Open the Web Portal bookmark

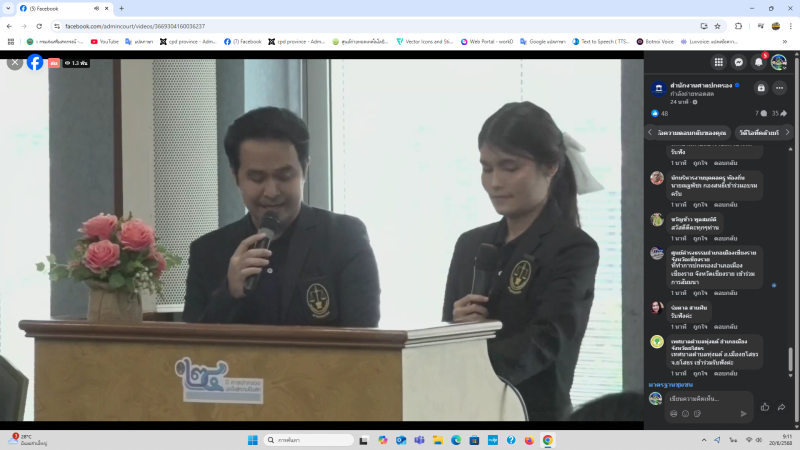click(x=487, y=41)
